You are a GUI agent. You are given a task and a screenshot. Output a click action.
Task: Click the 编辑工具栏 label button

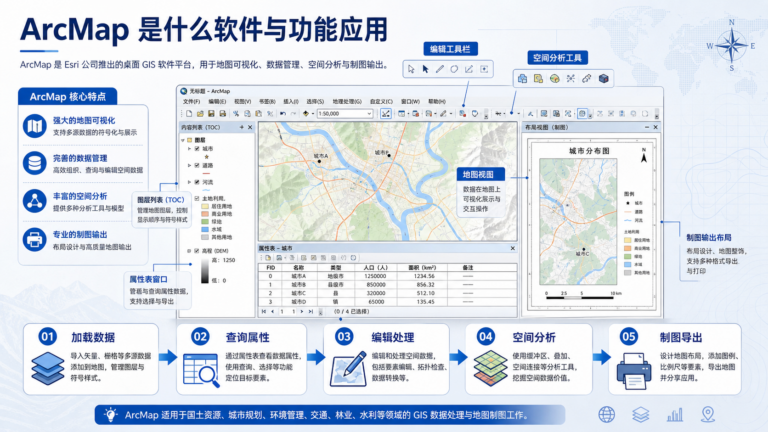pyautogui.click(x=451, y=49)
